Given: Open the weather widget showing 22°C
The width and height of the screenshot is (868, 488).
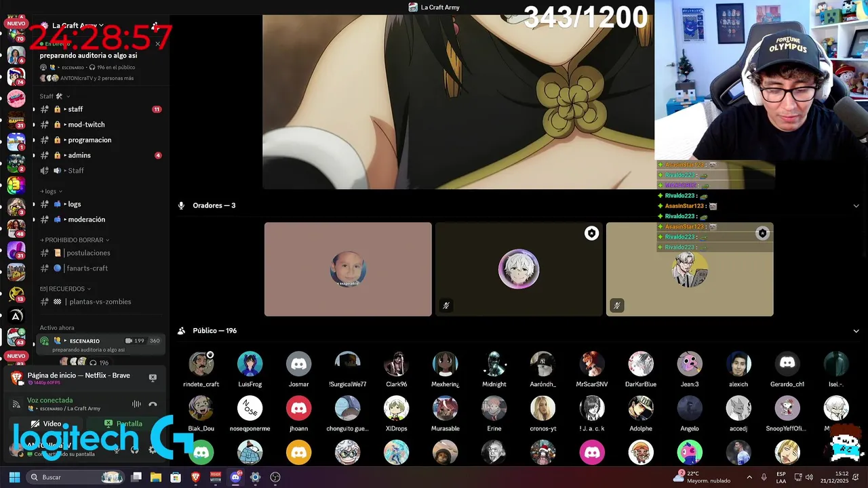Looking at the screenshot, I should [x=702, y=476].
